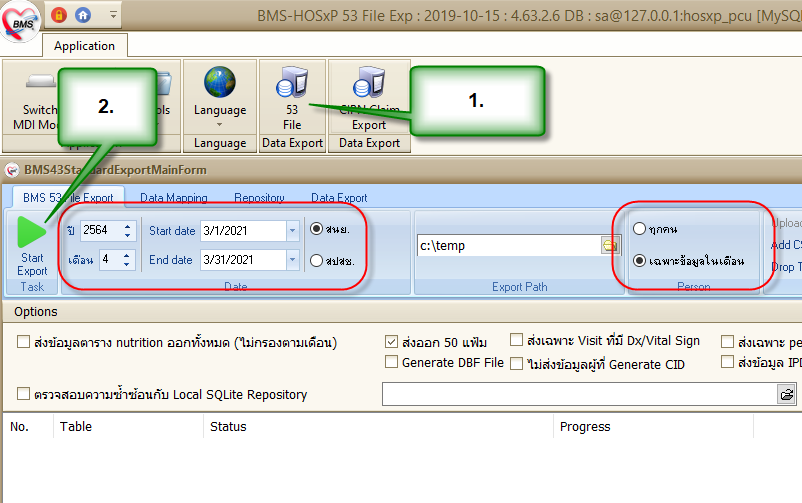Click the BMS43StandardExportMainForm window icon
The image size is (802, 503).
pyautogui.click(x=12, y=170)
